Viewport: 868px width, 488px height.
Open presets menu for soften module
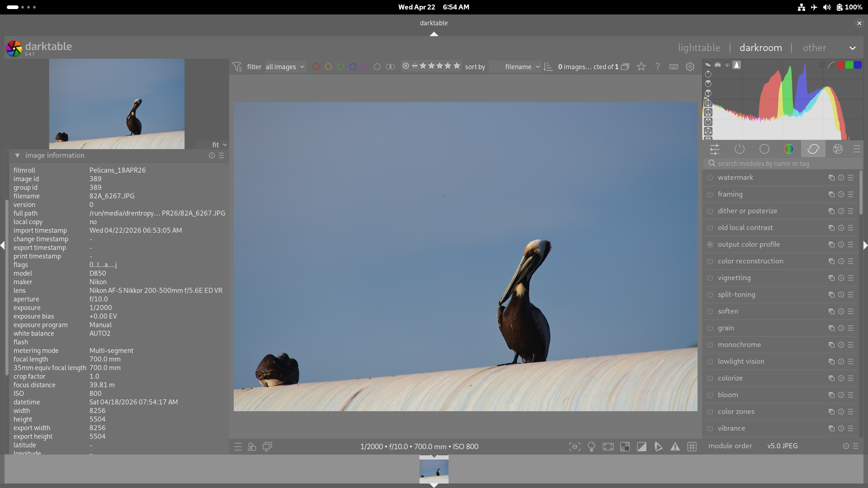tap(851, 311)
